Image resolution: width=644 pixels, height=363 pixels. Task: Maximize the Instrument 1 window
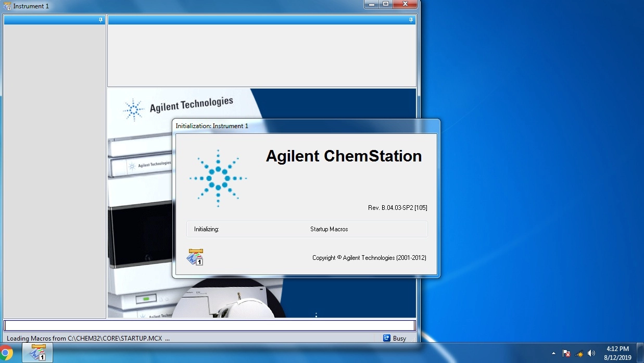pyautogui.click(x=386, y=4)
